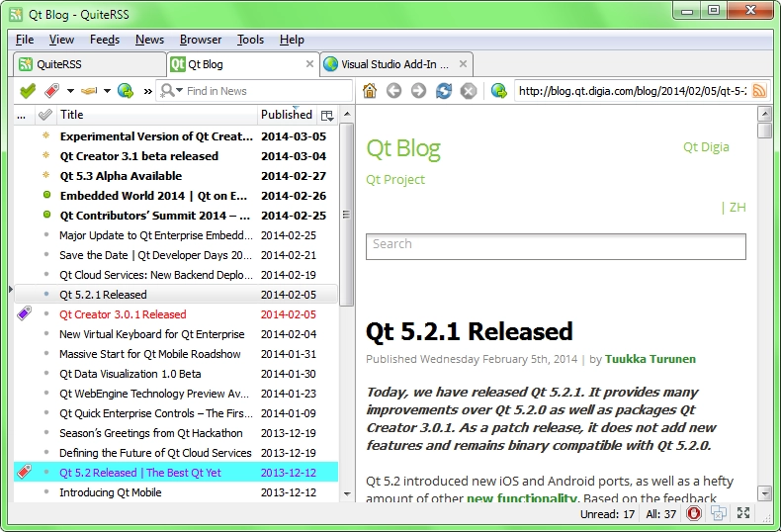Toggle read status of Experimental Version of Qt Creator
The height and width of the screenshot is (532, 781).
pyautogui.click(x=46, y=135)
